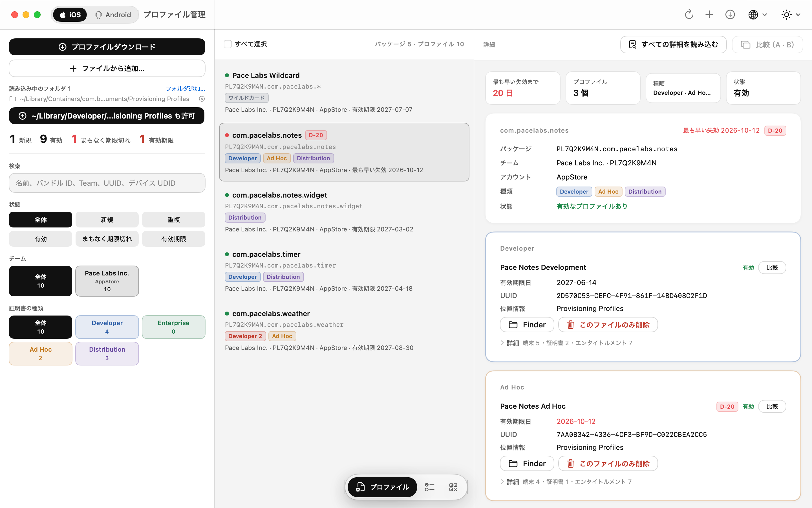Expand 詳細 for Pace Notes Development
The height and width of the screenshot is (508, 812).
510,343
